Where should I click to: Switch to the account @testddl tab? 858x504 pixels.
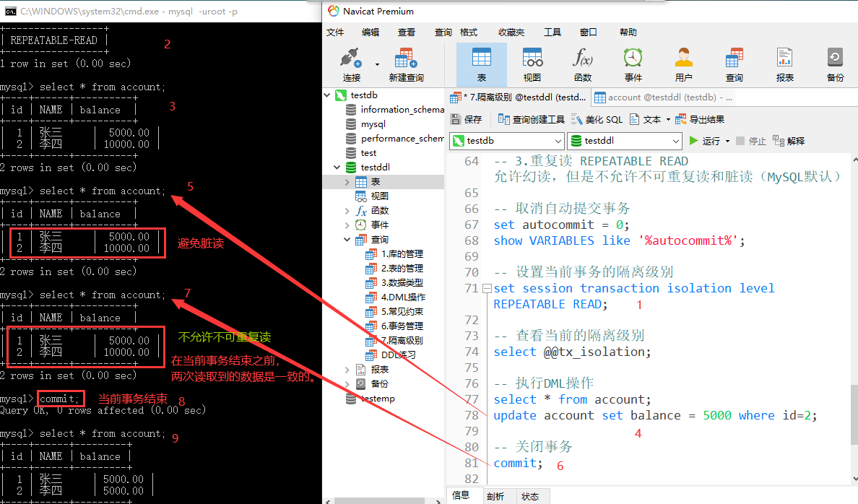pyautogui.click(x=663, y=97)
